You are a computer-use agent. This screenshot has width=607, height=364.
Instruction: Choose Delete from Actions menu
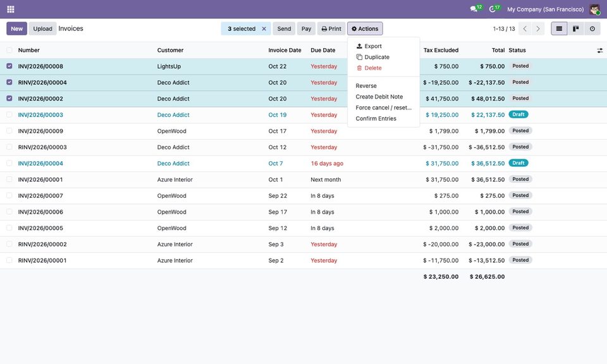(x=383, y=68)
